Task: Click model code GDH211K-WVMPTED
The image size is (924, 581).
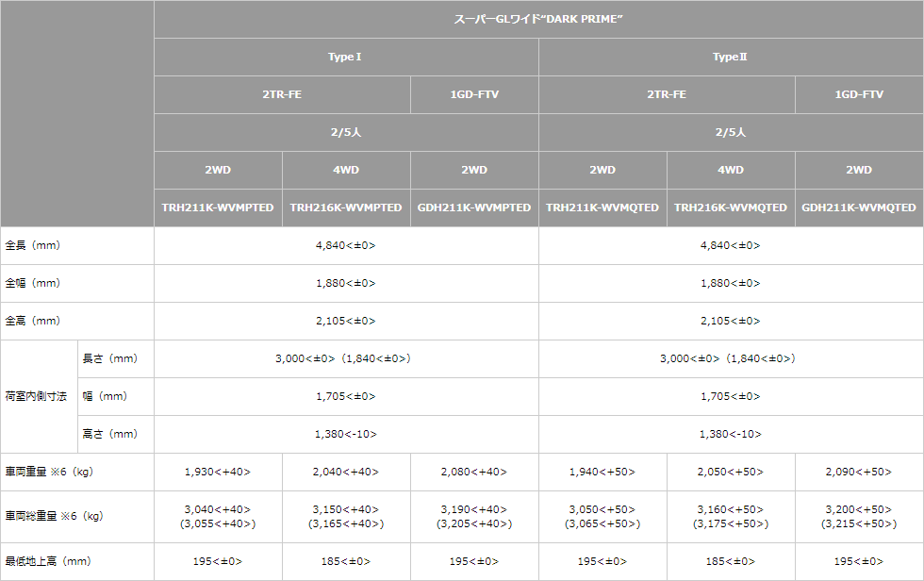Action: [x=474, y=207]
